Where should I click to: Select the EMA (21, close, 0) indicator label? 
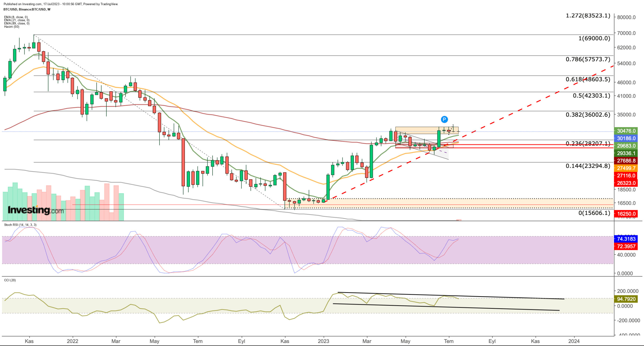point(17,20)
